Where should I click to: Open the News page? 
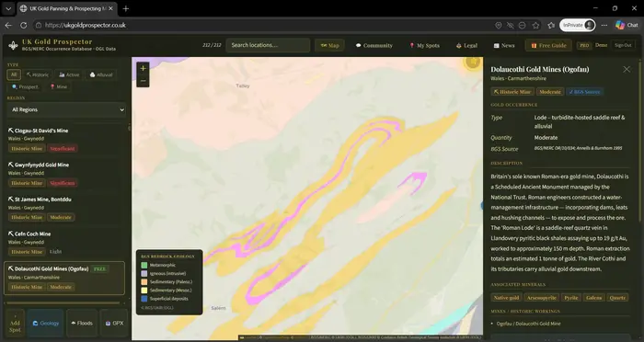504,46
